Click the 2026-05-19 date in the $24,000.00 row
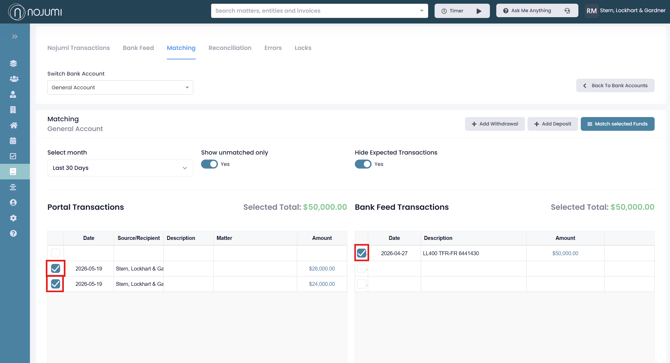The height and width of the screenshot is (363, 670). [x=88, y=284]
